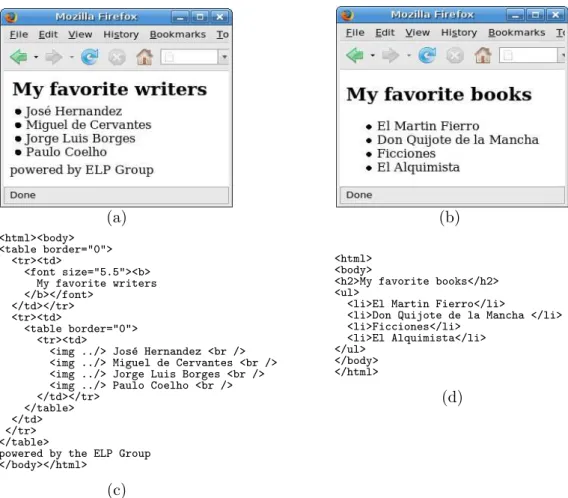Click 'Done' status in books window
568x498 pixels.
tap(359, 195)
